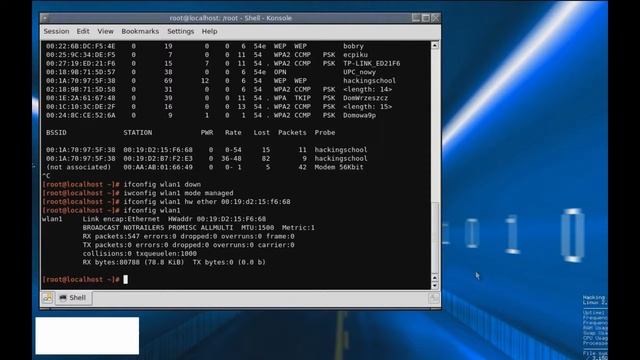
Task: Click the 'BROADCAST NOTRAILERS PROMISC ALLMULTI' flags line
Action: (199, 228)
